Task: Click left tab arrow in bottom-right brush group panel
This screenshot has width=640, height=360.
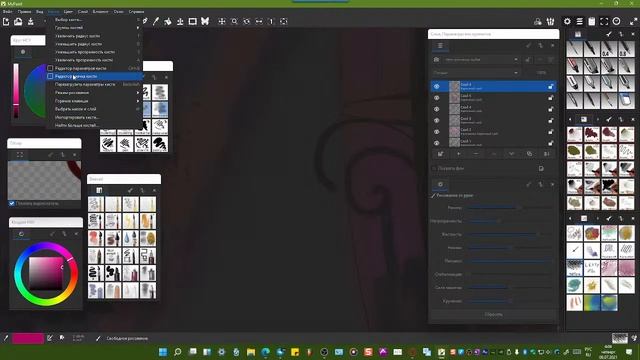Action: (x=570, y=218)
